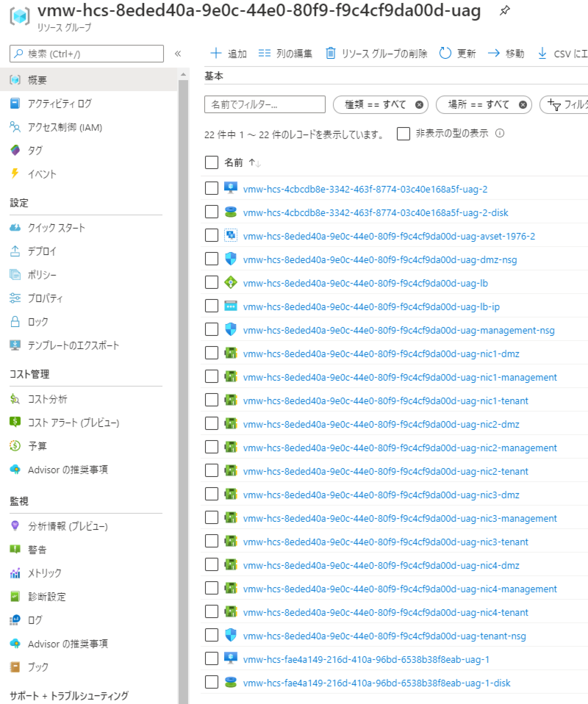This screenshot has width=588, height=704.
Task: Sort by 名前 using sort arrows
Action: [255, 162]
